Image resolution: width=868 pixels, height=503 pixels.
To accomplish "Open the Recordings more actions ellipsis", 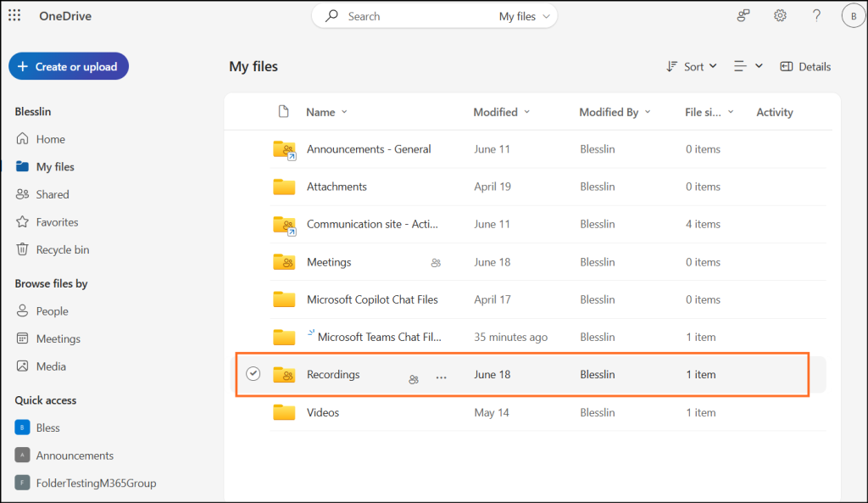I will click(441, 377).
